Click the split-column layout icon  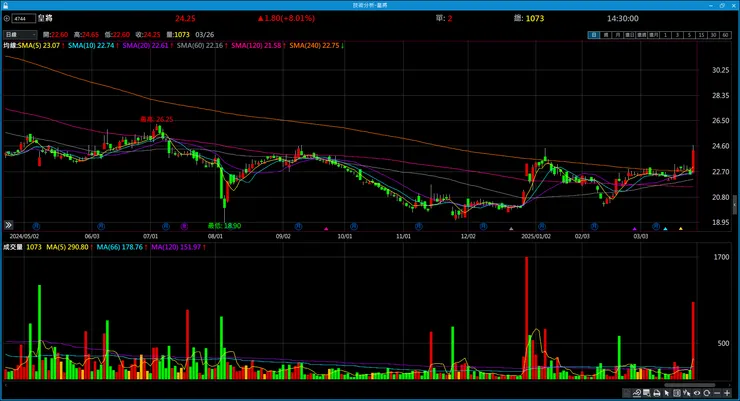pyautogui.click(x=677, y=393)
